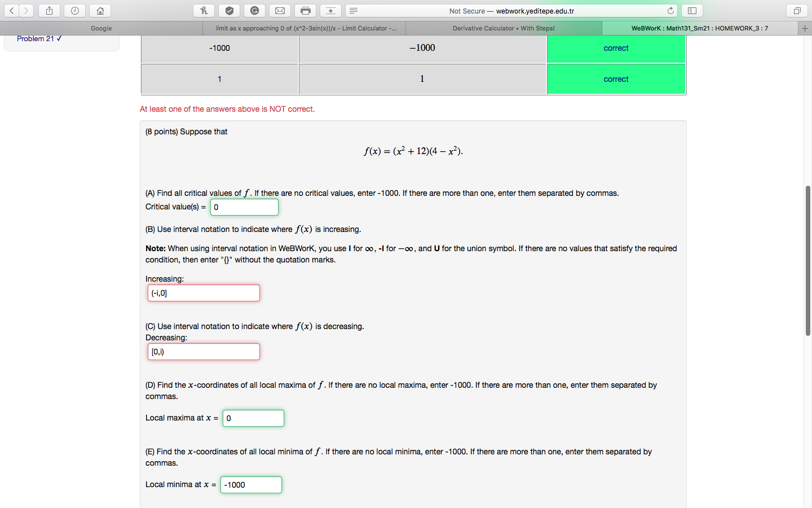Click the back navigation arrow
Image resolution: width=812 pixels, height=508 pixels.
(11, 10)
